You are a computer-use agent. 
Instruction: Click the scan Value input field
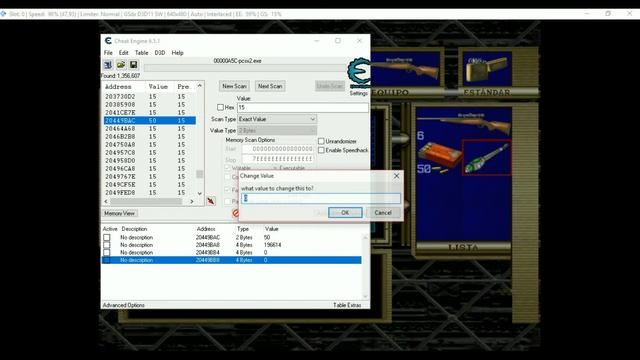pos(302,107)
